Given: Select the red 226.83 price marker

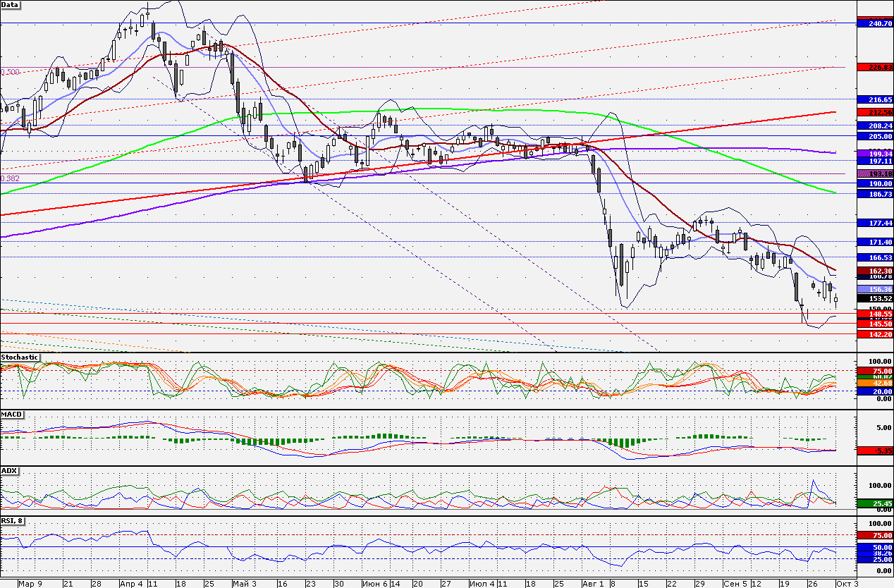Looking at the screenshot, I should click(x=873, y=67).
